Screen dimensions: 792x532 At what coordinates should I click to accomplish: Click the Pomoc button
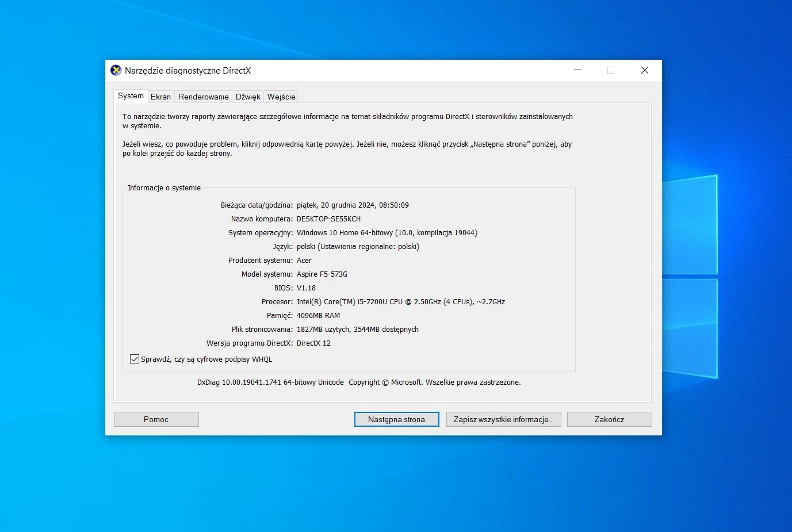point(156,419)
